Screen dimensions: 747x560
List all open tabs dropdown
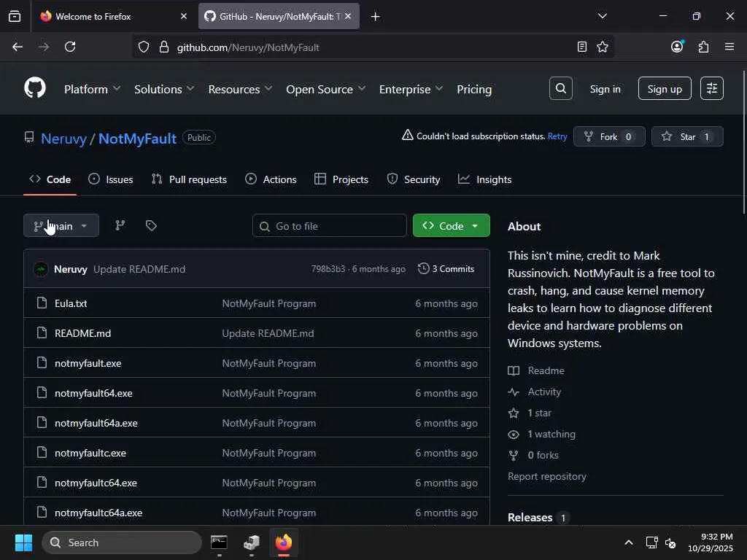602,16
